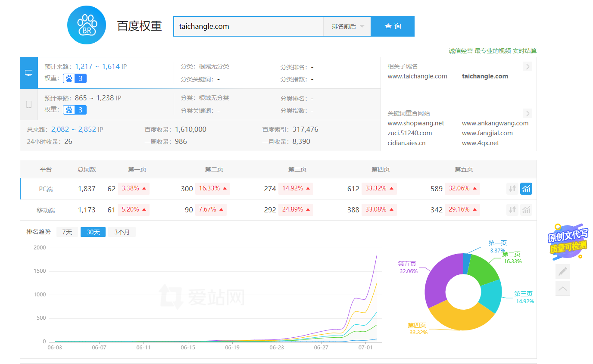Click the mobile row trend chart icon
The image size is (593, 364).
click(x=526, y=210)
